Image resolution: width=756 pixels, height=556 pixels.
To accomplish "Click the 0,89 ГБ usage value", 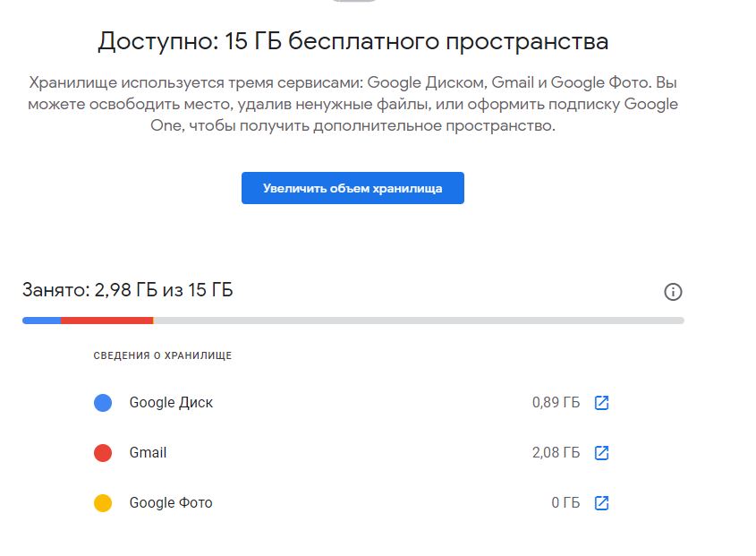I will point(556,403).
